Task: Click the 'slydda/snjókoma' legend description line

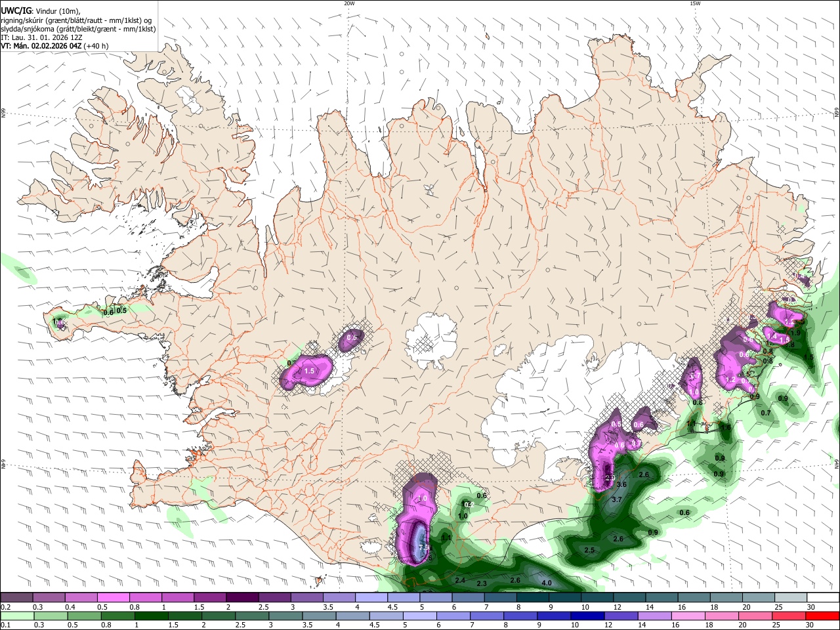Action: tap(78, 29)
